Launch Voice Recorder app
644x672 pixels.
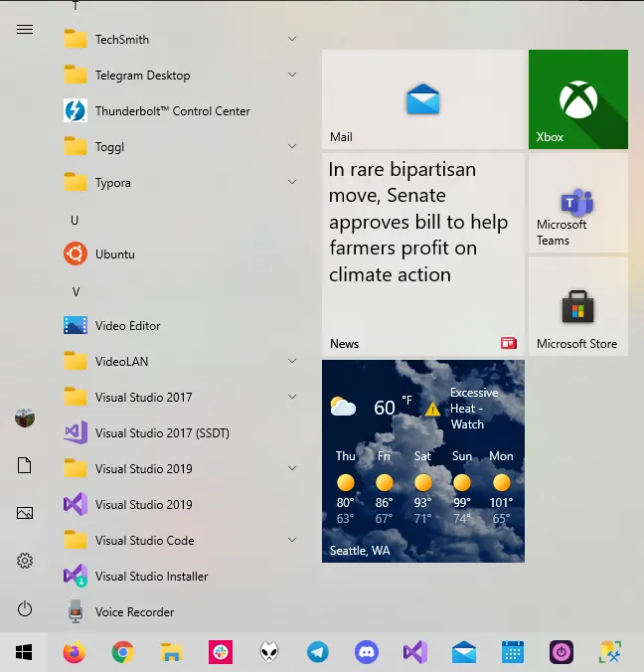(x=134, y=612)
